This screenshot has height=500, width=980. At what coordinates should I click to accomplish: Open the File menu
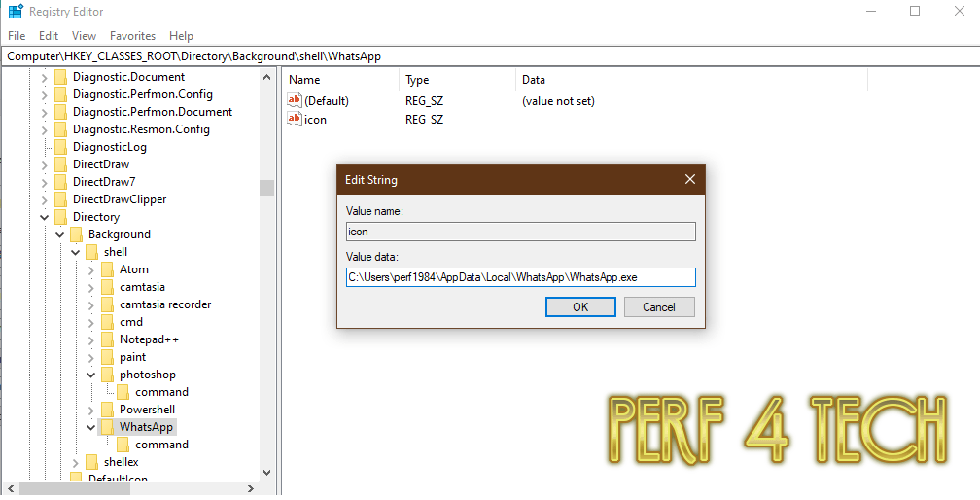pos(17,36)
